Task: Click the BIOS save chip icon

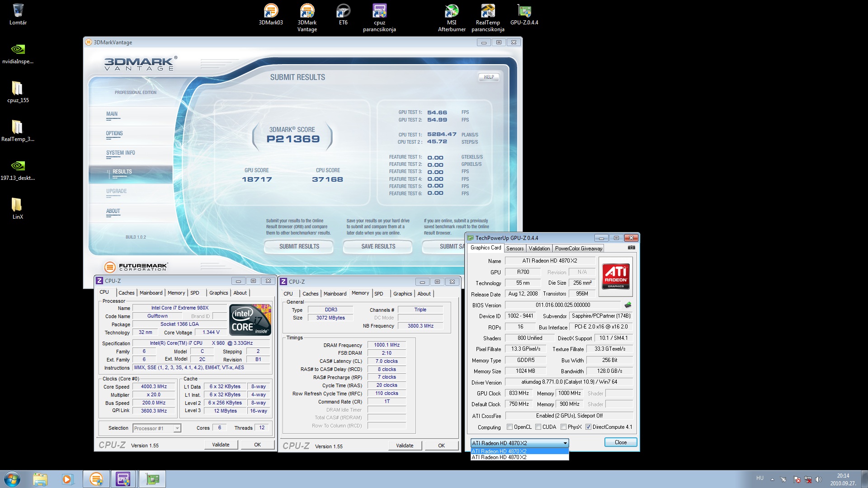Action: point(627,305)
